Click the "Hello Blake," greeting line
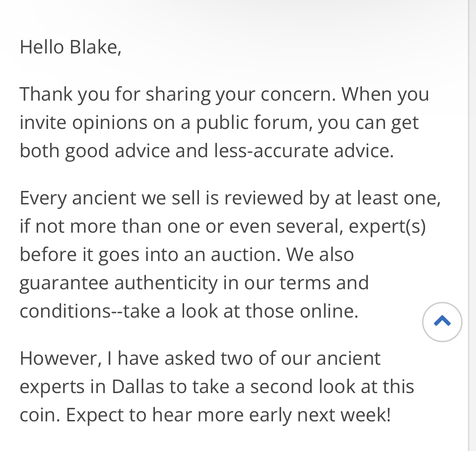Viewport: 476px width, 451px height. 71,47
